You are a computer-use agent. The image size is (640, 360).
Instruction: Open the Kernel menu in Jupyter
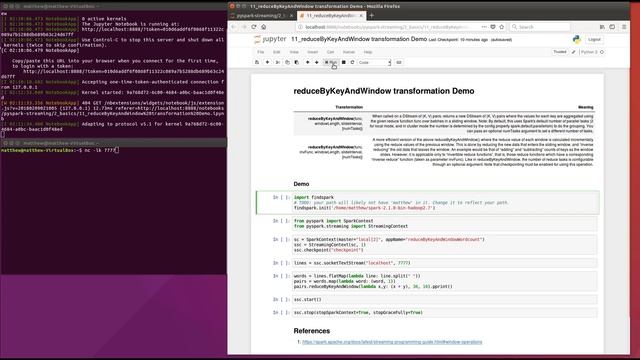pyautogui.click(x=349, y=52)
